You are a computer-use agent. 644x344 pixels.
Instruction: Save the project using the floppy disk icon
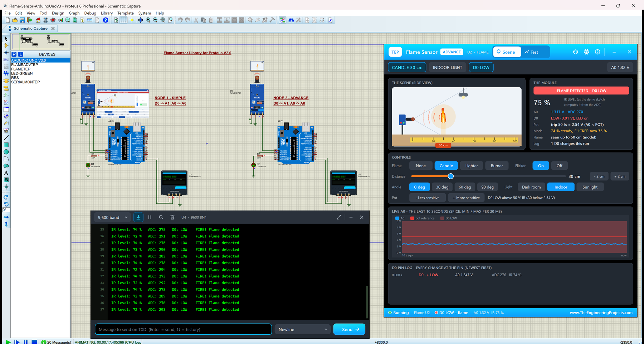[x=22, y=20]
